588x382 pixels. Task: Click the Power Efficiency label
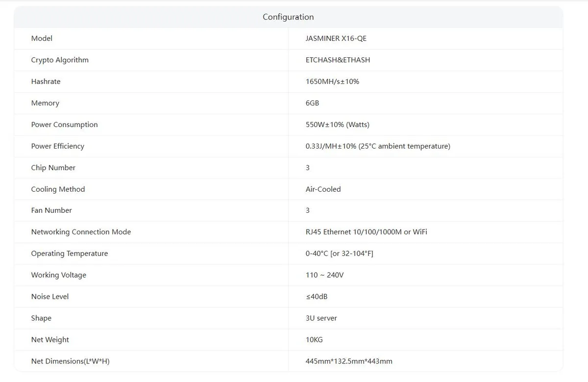(57, 146)
